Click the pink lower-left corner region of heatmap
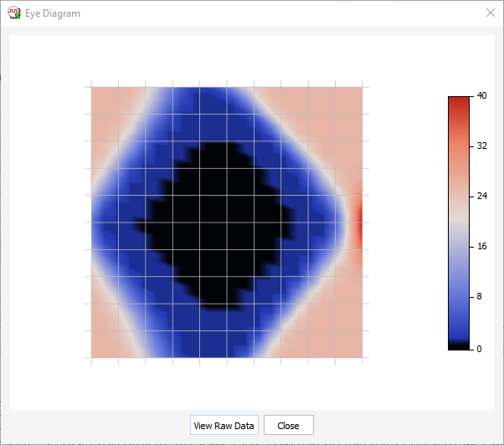 tap(107, 341)
